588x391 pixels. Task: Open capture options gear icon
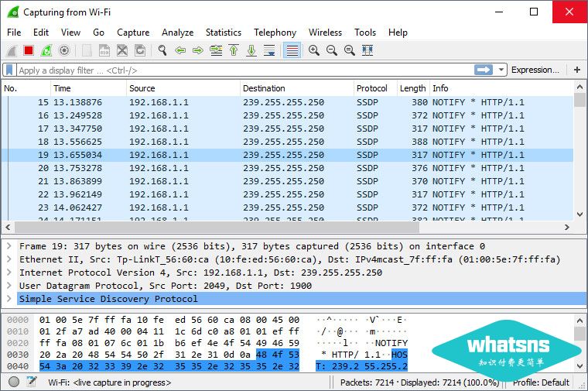64,50
